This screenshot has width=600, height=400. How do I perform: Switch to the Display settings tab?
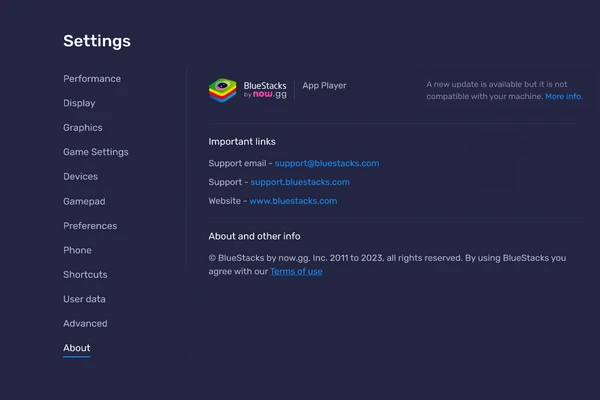pos(79,103)
